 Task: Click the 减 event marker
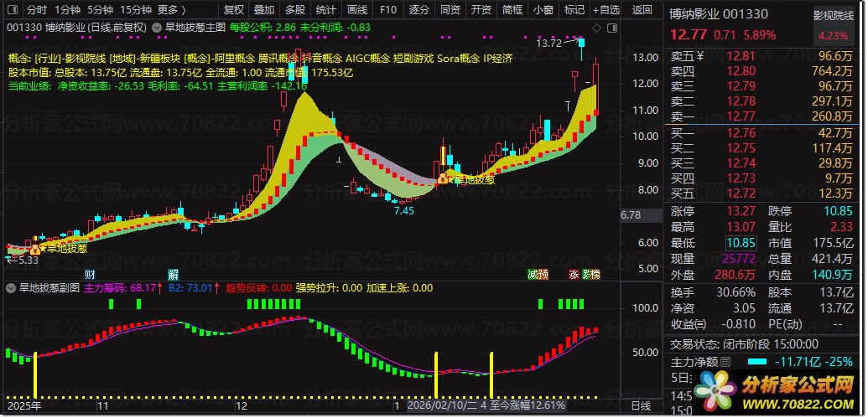[x=533, y=274]
